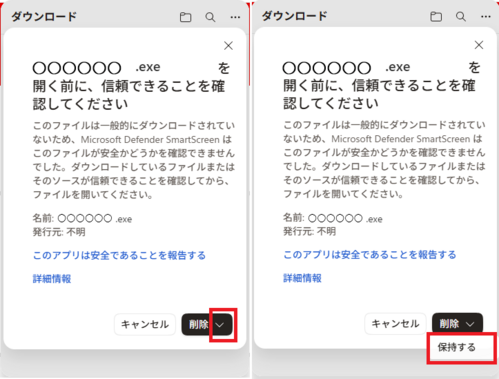The height and width of the screenshot is (379, 499).
Task: Open 詳細情報 link in right dialog
Action: 302,278
